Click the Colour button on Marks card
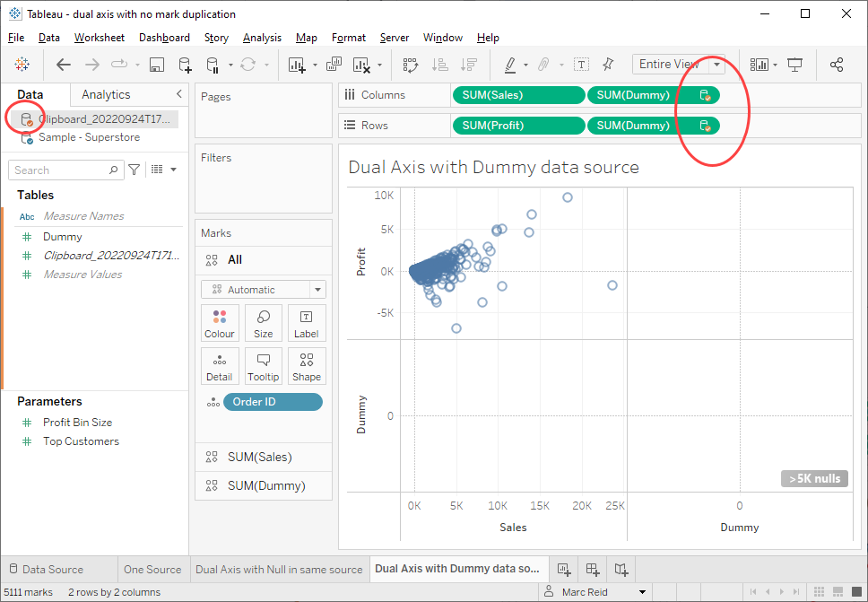The height and width of the screenshot is (602, 868). 220,323
